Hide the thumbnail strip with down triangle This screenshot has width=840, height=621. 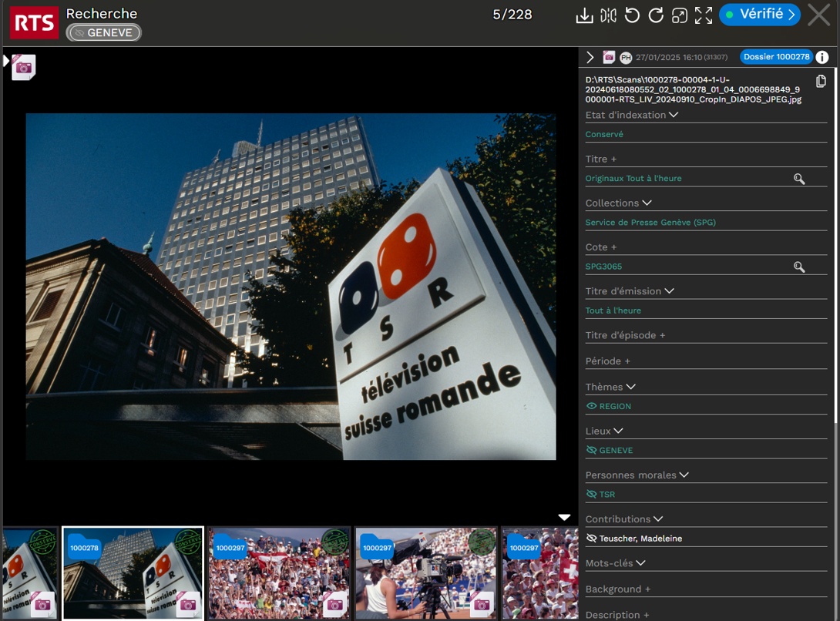coord(564,517)
